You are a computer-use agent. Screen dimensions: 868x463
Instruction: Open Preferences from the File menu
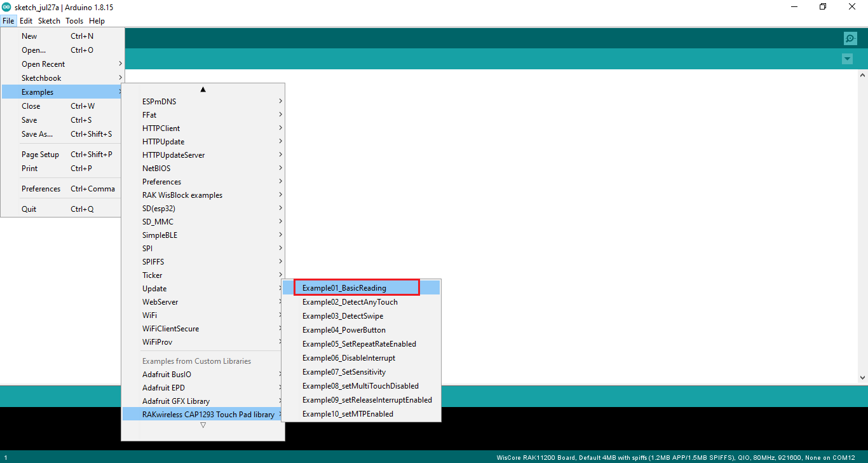[x=62, y=189]
